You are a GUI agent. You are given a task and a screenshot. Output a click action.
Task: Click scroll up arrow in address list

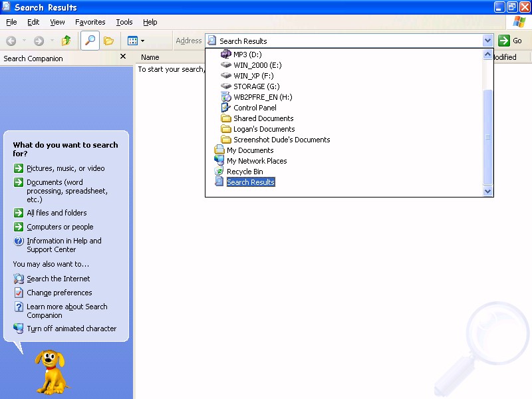[x=487, y=55]
